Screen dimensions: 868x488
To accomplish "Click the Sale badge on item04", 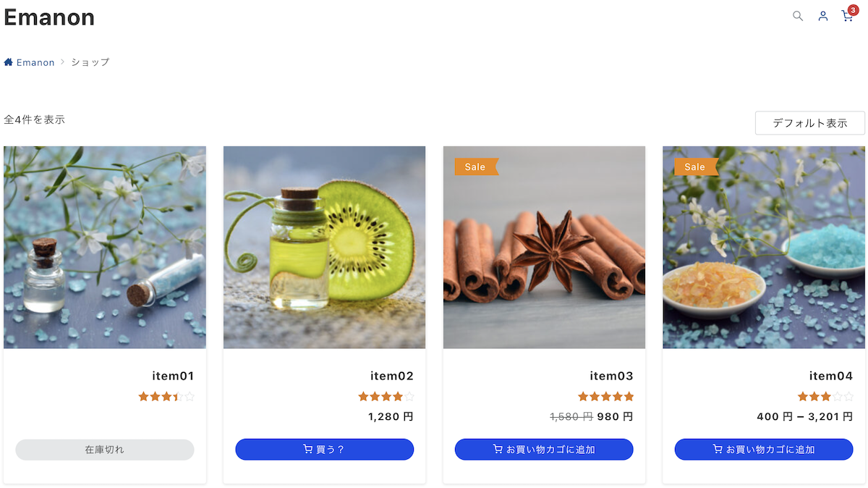I will coord(696,167).
